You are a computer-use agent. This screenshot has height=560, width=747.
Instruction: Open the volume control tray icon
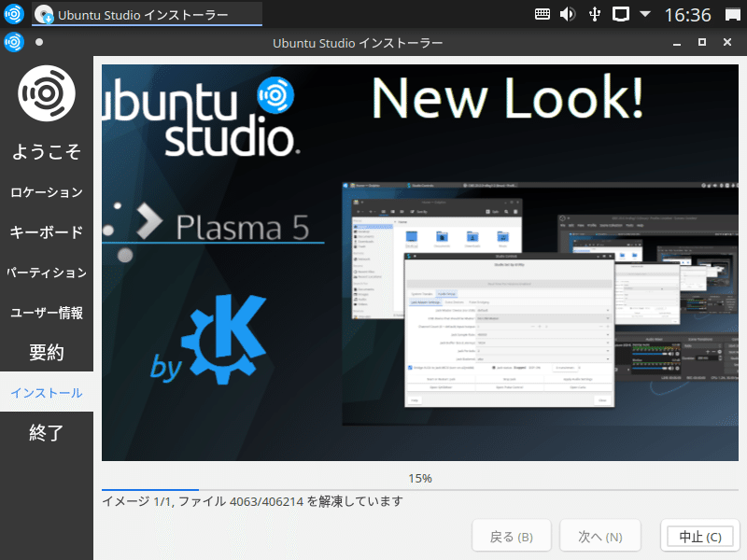568,14
